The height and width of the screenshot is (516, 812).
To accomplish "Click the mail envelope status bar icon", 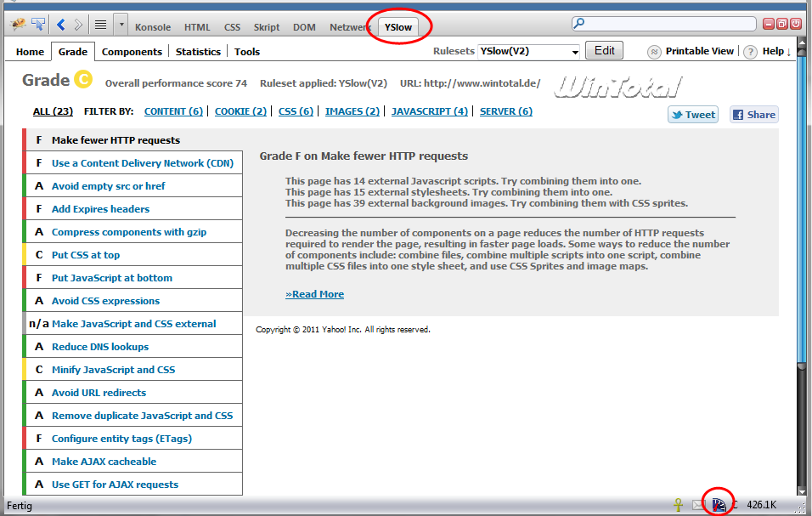I will 698,505.
